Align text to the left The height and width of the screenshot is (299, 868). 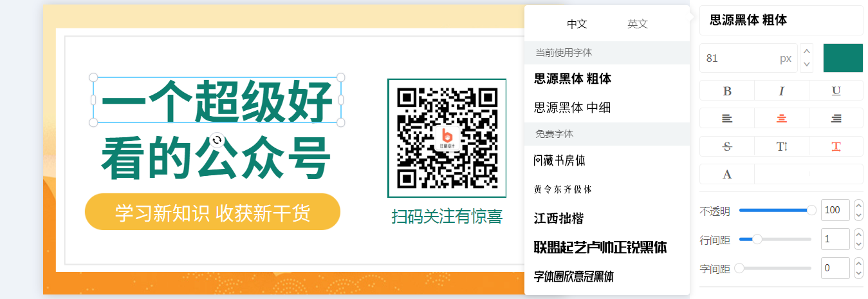[727, 119]
